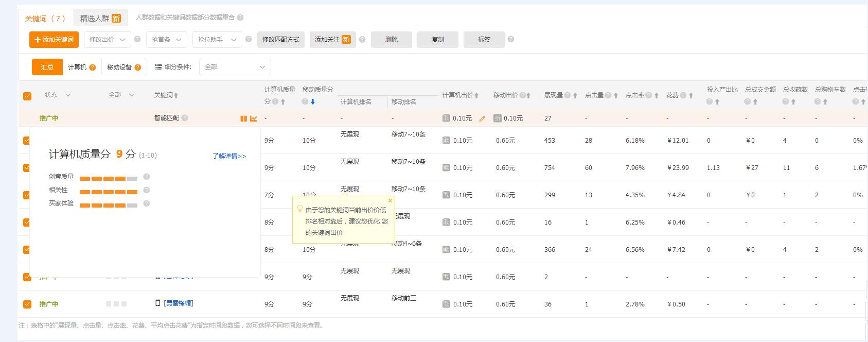The height and width of the screenshot is (342, 868).
Task: Click the 添加关键词 button
Action: click(54, 40)
